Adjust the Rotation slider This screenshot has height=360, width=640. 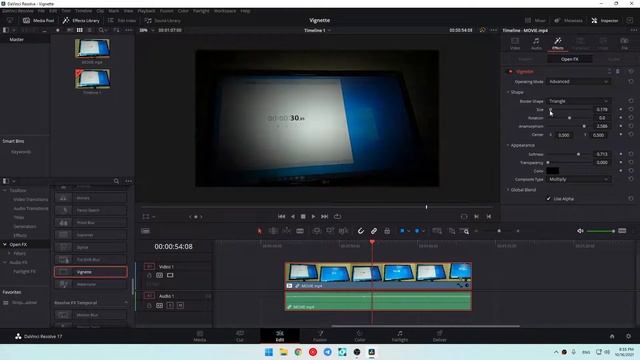(x=569, y=118)
